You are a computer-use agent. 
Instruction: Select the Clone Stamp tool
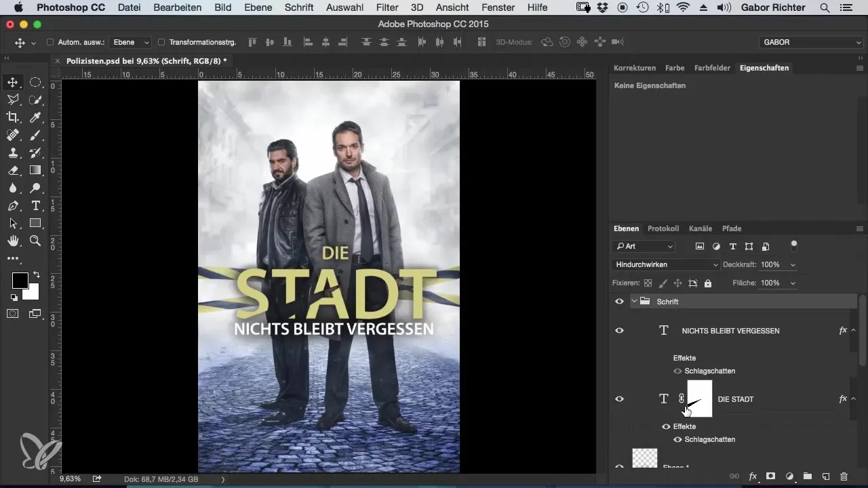point(13,152)
